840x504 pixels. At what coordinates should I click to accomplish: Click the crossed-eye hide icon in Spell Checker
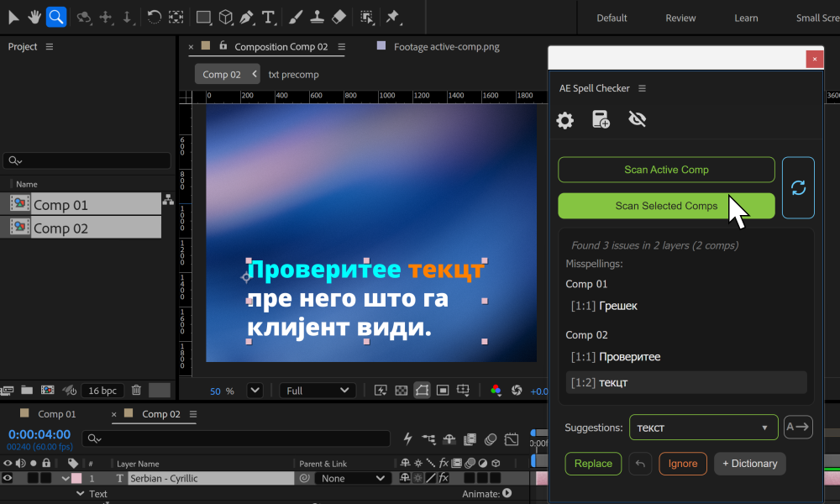[x=637, y=119]
